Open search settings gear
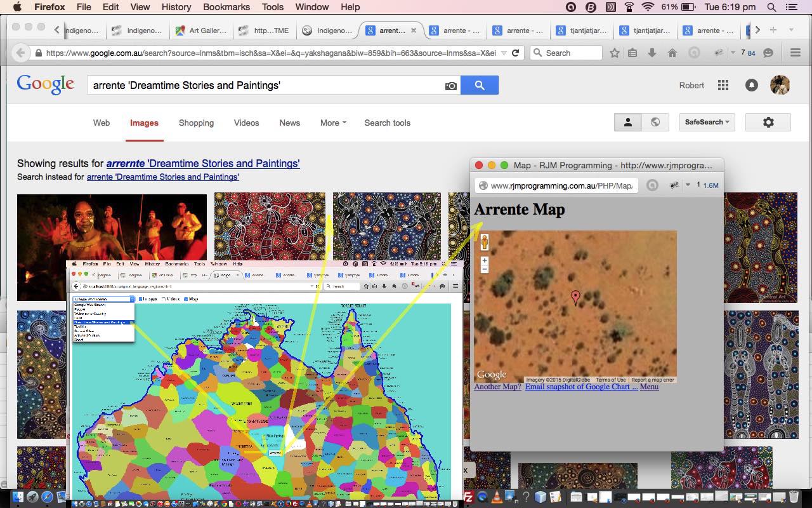Screen dimensions: 812x508 (768, 122)
